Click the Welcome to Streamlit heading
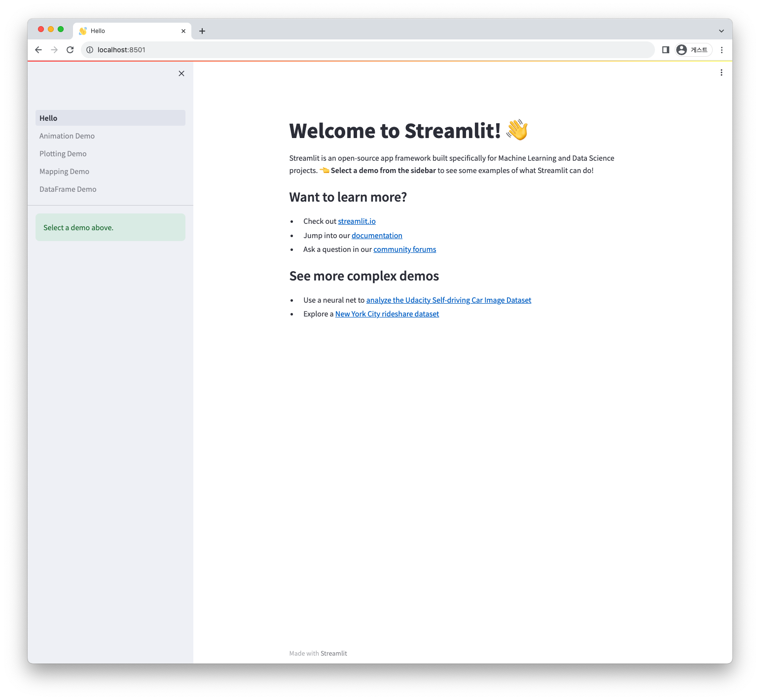The width and height of the screenshot is (760, 700). coord(408,131)
